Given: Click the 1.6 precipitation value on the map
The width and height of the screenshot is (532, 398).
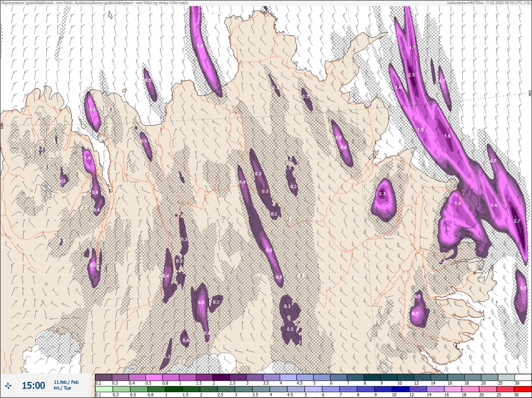Looking at the screenshot, I should point(398,87).
